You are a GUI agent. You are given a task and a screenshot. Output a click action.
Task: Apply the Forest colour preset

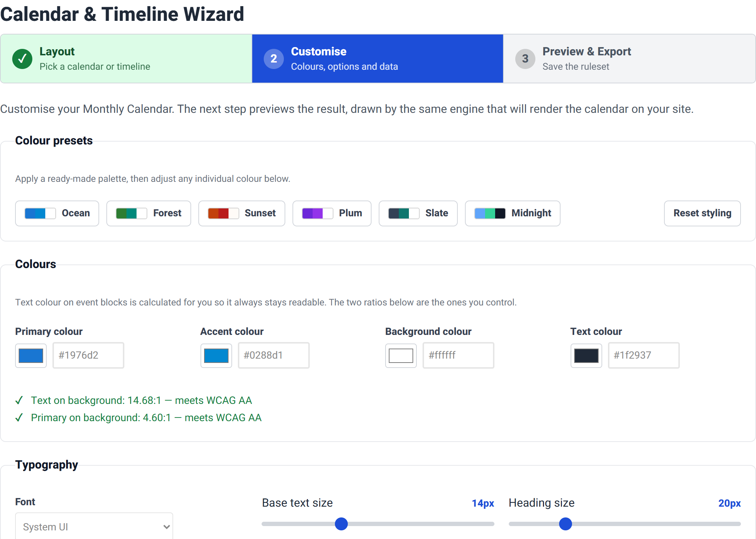tap(149, 213)
